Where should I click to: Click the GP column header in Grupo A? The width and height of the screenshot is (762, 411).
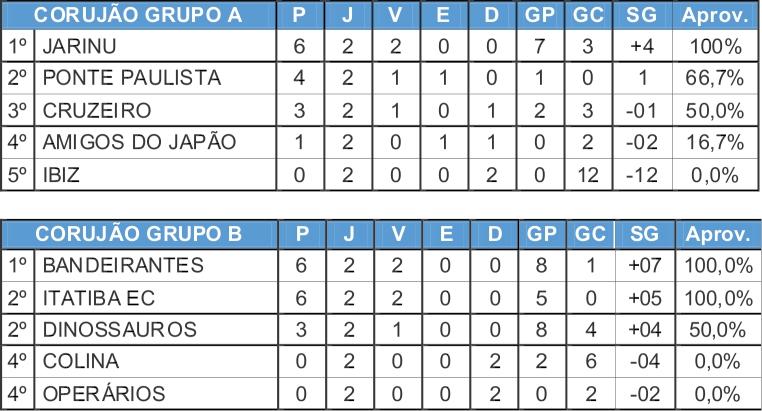(x=538, y=16)
